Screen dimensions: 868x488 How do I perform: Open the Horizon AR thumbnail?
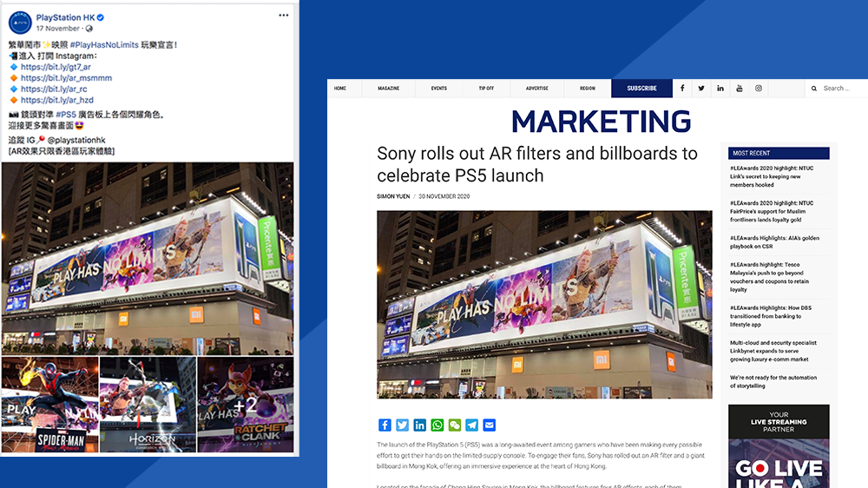[148, 405]
